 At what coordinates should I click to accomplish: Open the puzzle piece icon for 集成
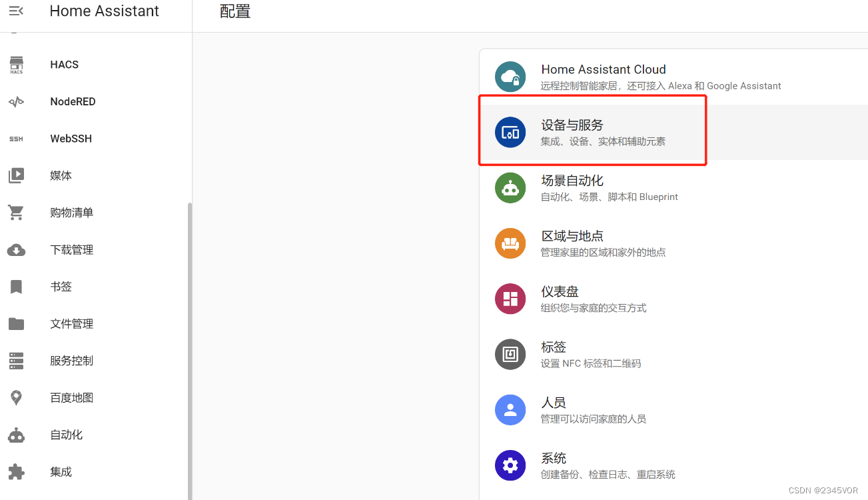click(16, 472)
